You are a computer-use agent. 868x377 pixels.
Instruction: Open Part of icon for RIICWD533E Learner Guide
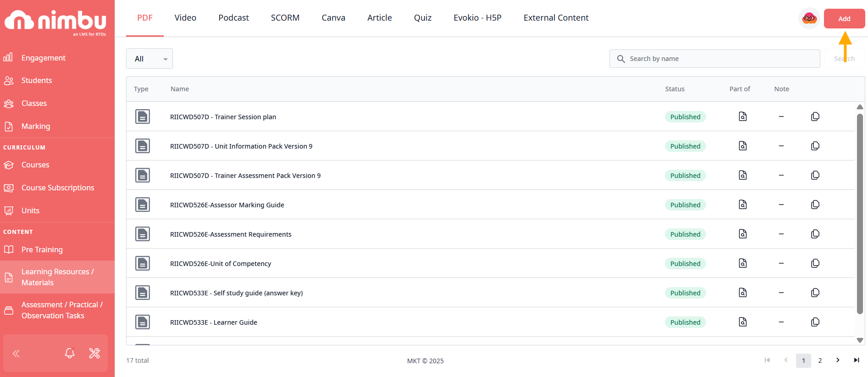click(x=743, y=322)
